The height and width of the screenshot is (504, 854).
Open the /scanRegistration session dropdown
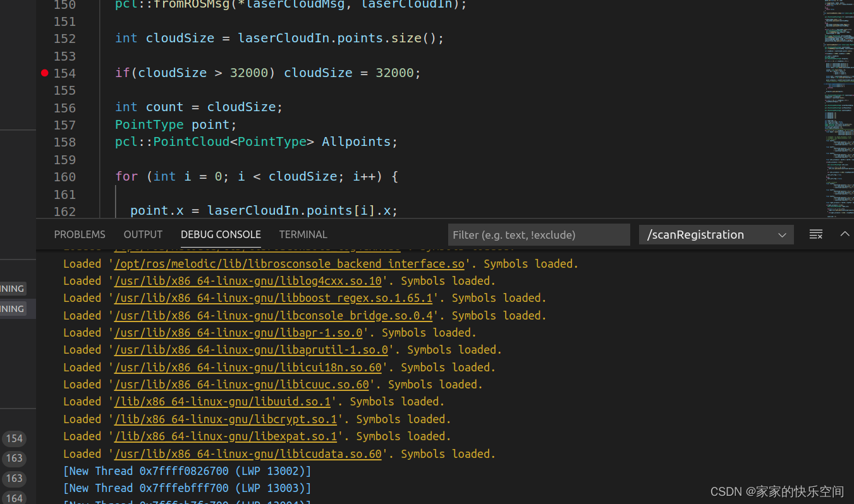[x=716, y=234]
